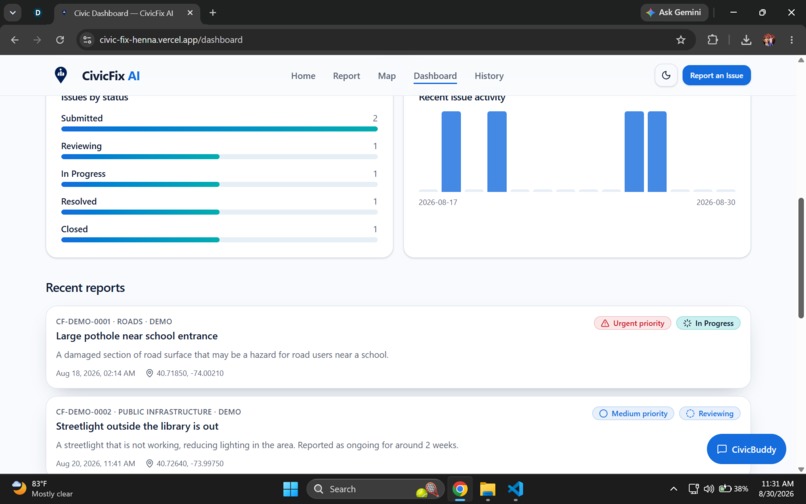
Task: Open Visual Studio Code from the taskbar
Action: coord(515,489)
